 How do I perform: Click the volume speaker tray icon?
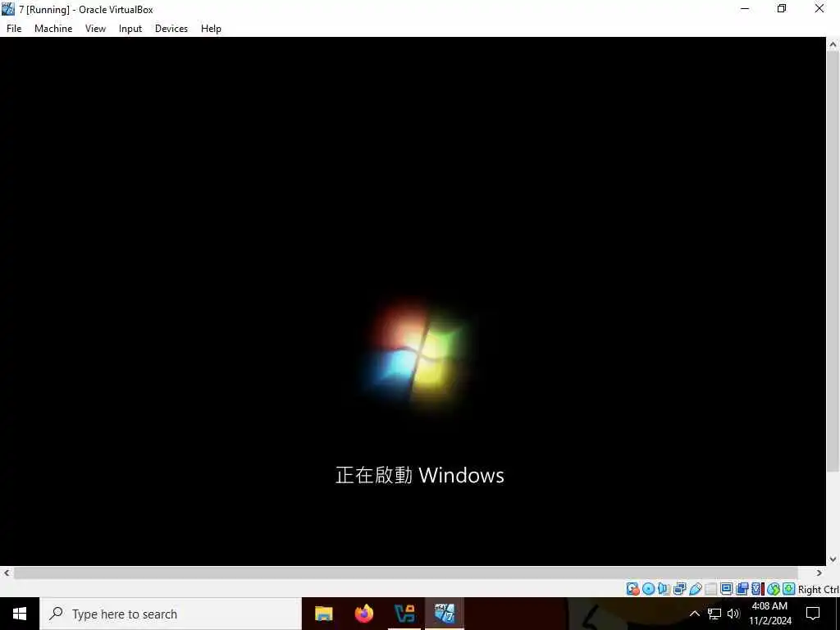tap(733, 614)
